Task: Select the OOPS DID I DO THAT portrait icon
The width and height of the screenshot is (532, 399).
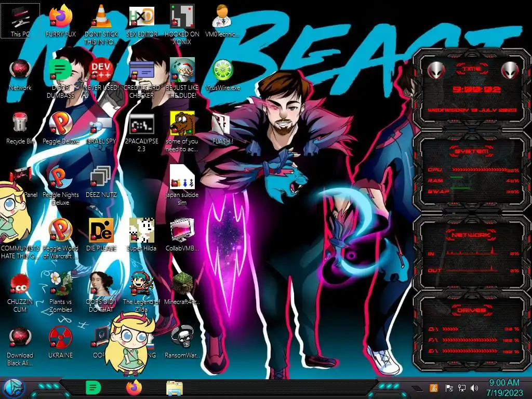Action: pyautogui.click(x=101, y=292)
